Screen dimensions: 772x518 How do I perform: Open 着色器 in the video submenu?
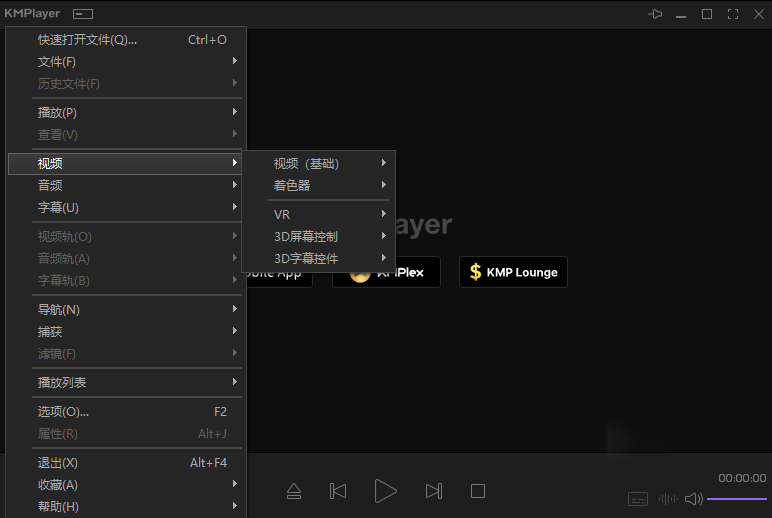(319, 186)
